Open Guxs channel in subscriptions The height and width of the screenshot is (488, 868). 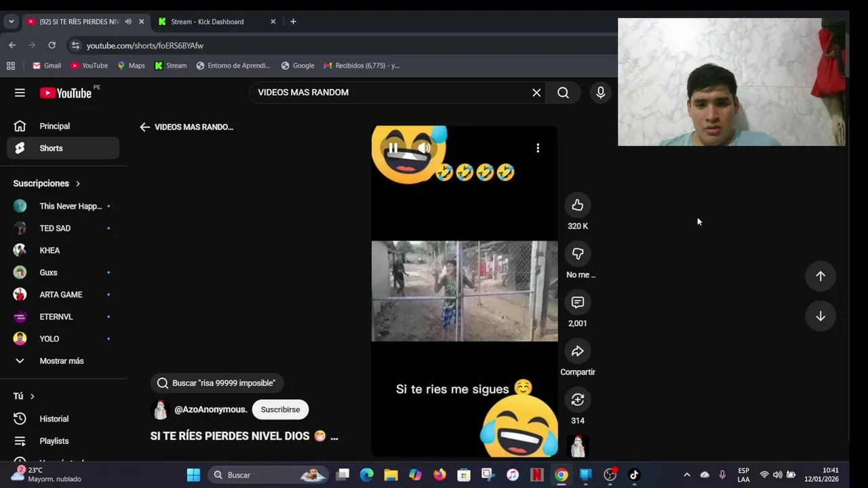[x=63, y=272]
